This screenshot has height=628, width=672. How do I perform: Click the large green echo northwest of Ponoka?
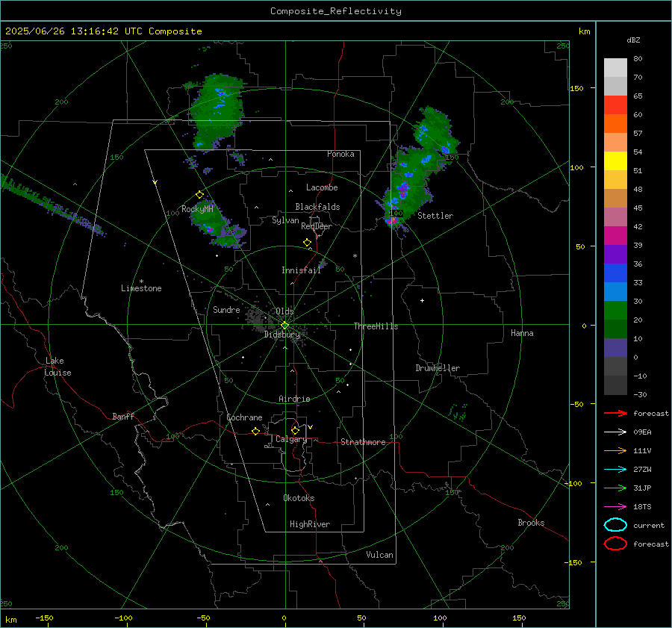(217, 111)
